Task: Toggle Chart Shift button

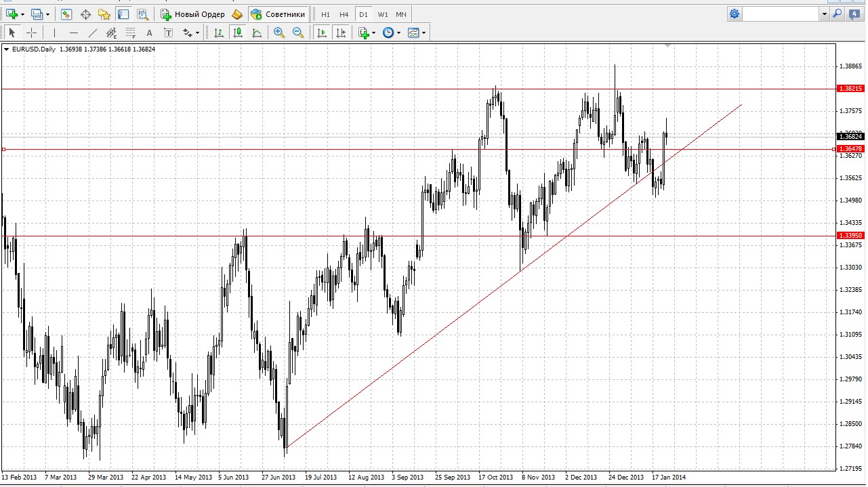Action: click(x=341, y=33)
